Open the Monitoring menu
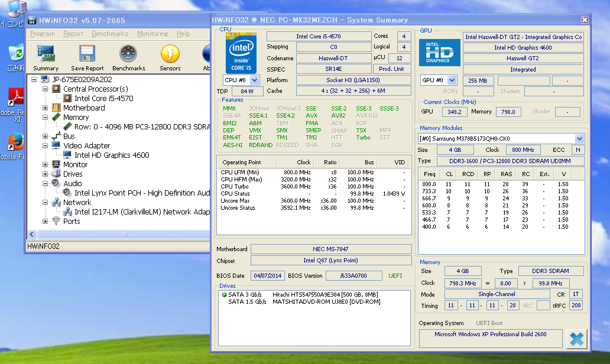 coord(152,34)
